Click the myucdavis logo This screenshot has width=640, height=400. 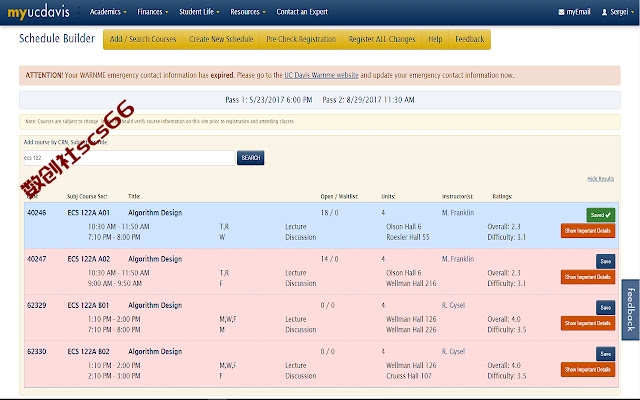pos(39,12)
